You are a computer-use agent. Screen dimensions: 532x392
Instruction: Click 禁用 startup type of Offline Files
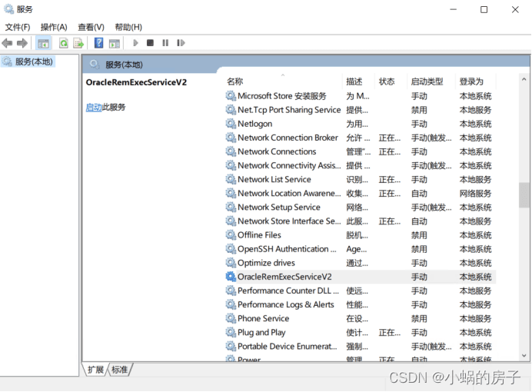(419, 235)
